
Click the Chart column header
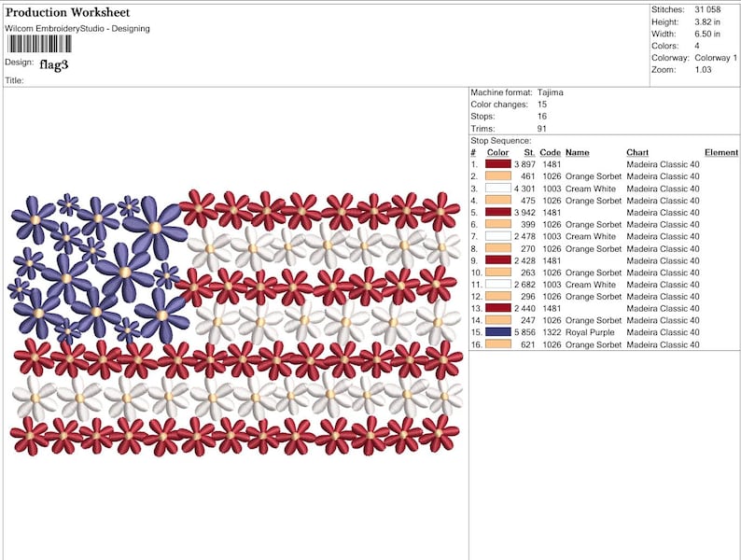(637, 152)
